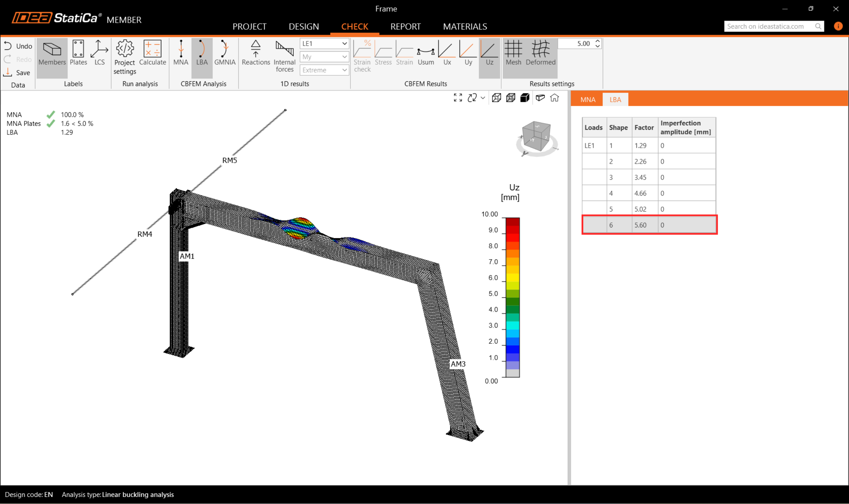The image size is (849, 504).
Task: Open the LE1 load case dropdown
Action: click(324, 44)
